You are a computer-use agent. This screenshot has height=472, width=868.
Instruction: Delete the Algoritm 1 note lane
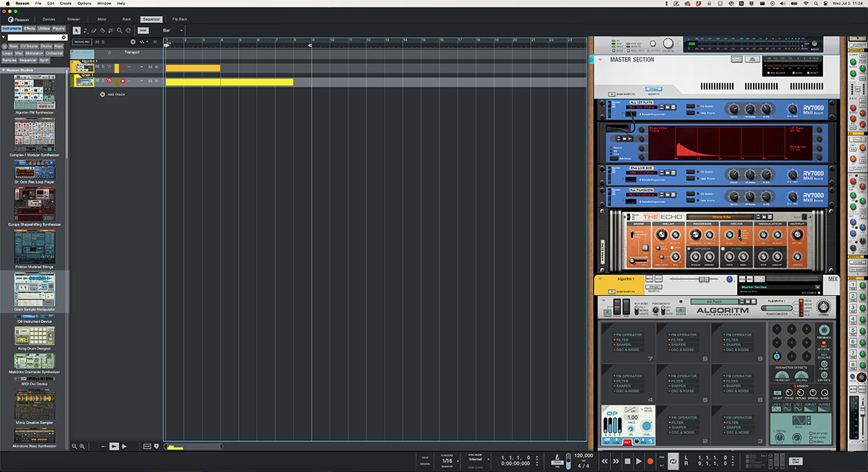coord(156,66)
